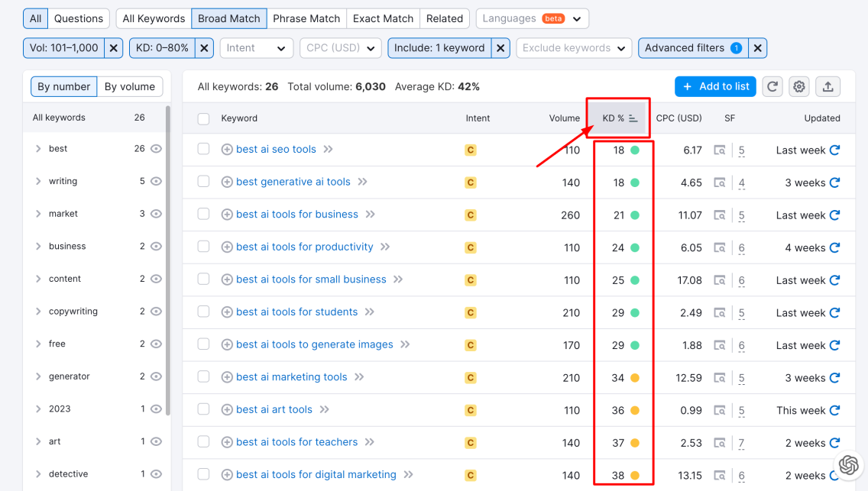Open SERP view for best ai seo tools

(x=720, y=150)
